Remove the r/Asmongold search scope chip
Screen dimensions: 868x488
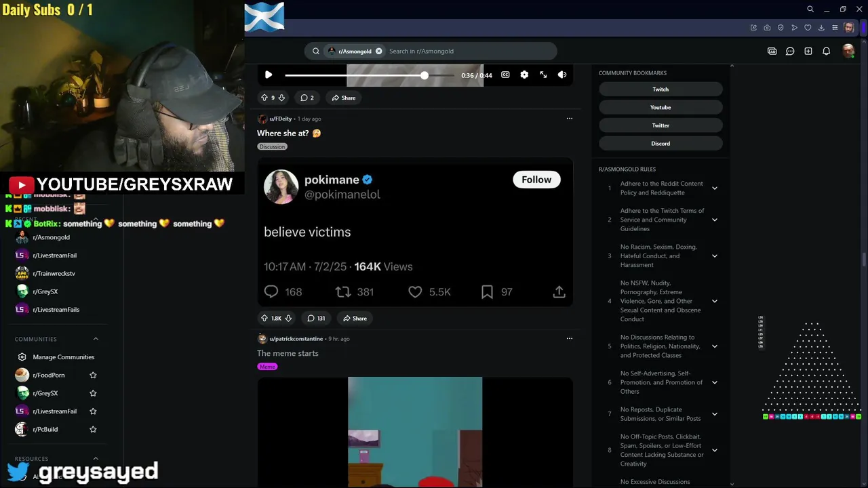click(x=378, y=51)
